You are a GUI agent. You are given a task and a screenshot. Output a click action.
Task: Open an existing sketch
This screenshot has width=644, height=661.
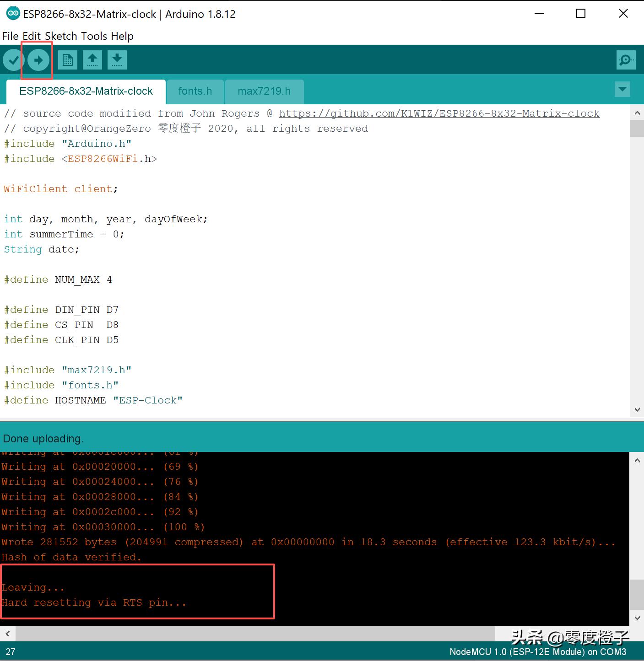click(92, 59)
